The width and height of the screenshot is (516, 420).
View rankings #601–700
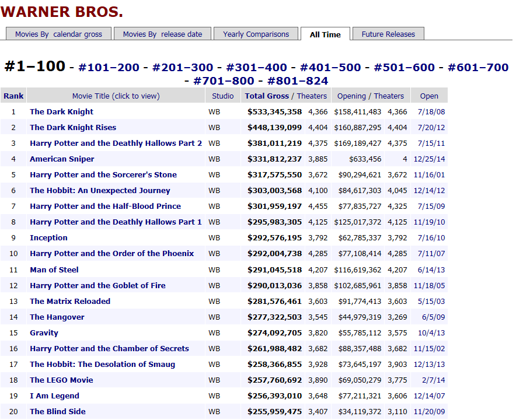point(478,68)
